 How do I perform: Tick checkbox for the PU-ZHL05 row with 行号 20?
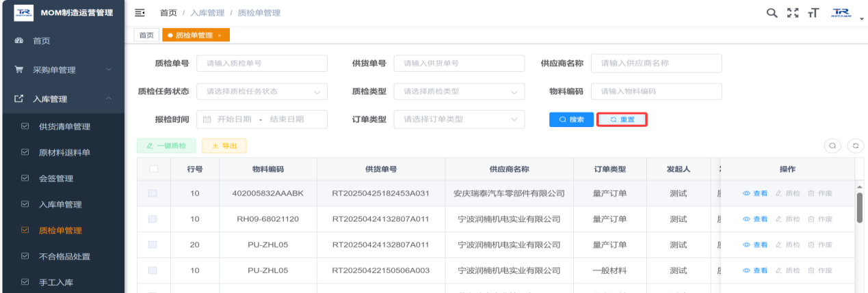click(153, 245)
